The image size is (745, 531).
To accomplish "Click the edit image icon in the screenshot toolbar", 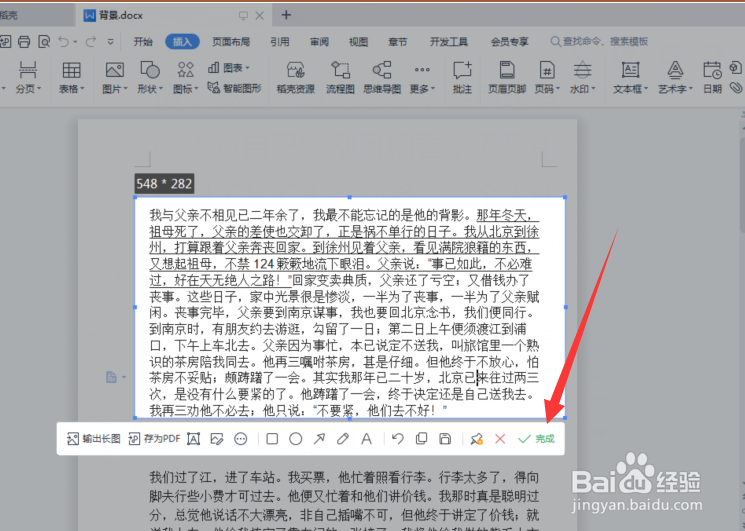I will (x=217, y=439).
